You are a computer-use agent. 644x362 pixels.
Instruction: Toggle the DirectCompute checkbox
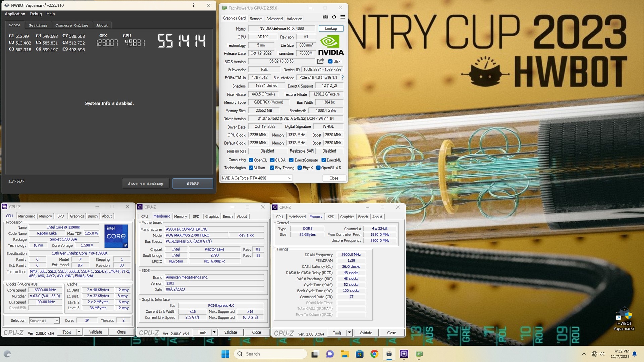pos(291,160)
